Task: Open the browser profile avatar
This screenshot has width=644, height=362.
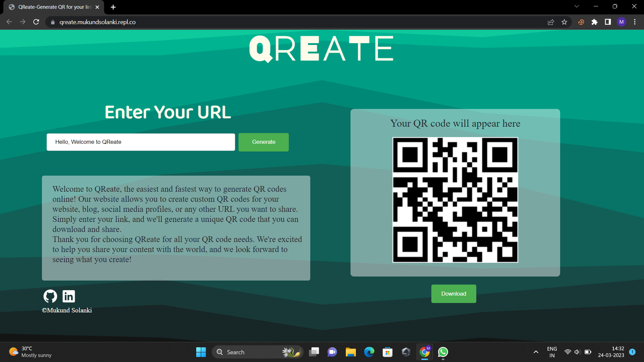Action: pos(622,22)
